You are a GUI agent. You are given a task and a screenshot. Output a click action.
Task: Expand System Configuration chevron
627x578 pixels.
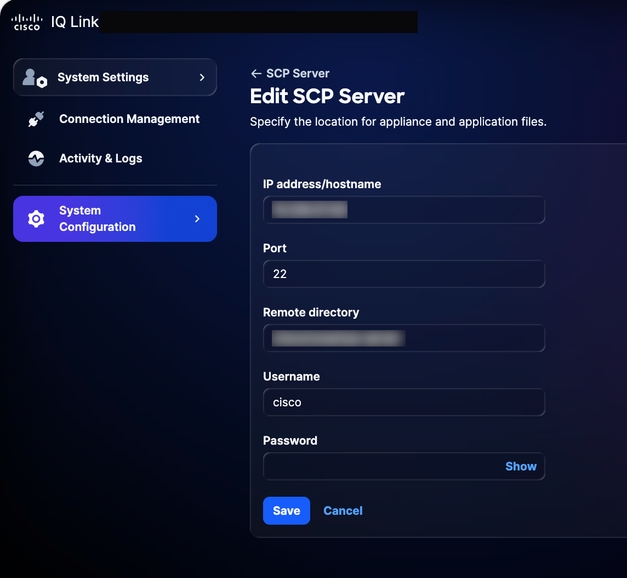coord(197,219)
